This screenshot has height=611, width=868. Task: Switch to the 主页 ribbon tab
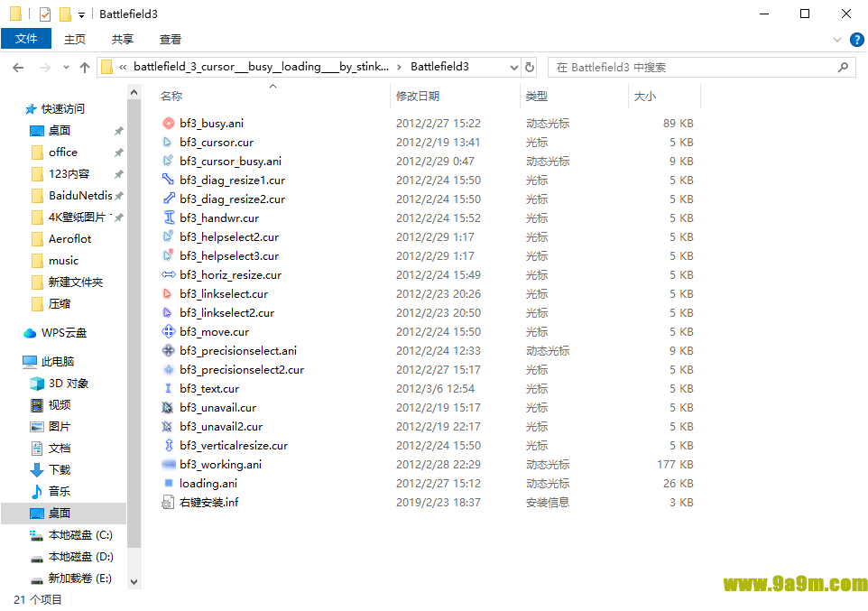75,40
